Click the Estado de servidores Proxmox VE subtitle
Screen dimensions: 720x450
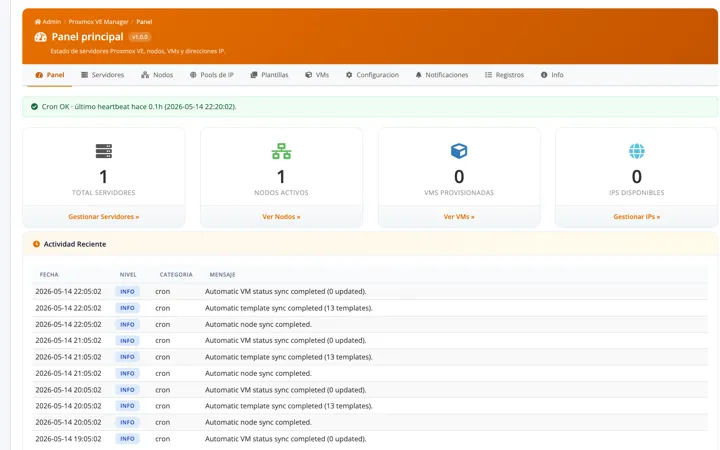[138, 51]
